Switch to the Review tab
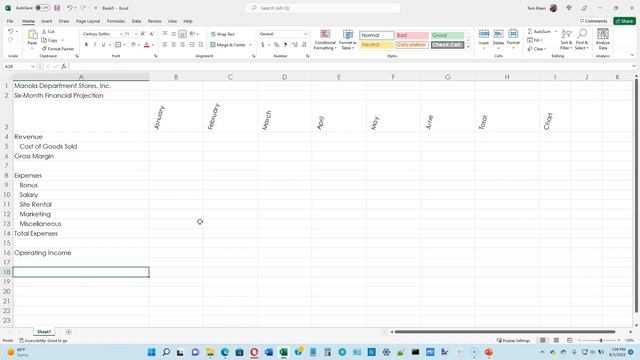640x360 pixels. [154, 21]
